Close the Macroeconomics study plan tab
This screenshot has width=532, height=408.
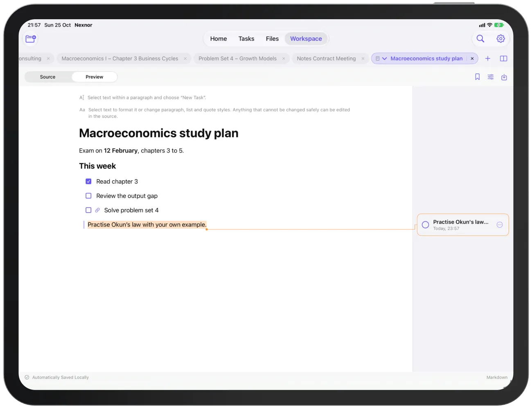point(472,58)
